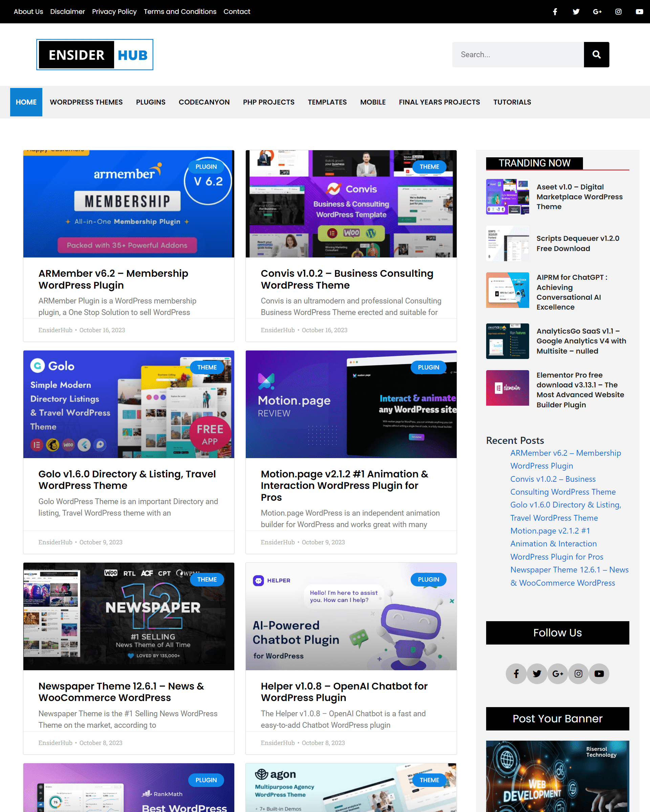
Task: Open Terms and Conditions link
Action: [x=180, y=12]
